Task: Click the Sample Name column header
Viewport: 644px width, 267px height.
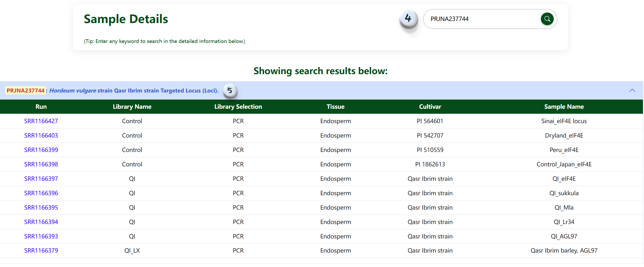Action: pyautogui.click(x=564, y=107)
